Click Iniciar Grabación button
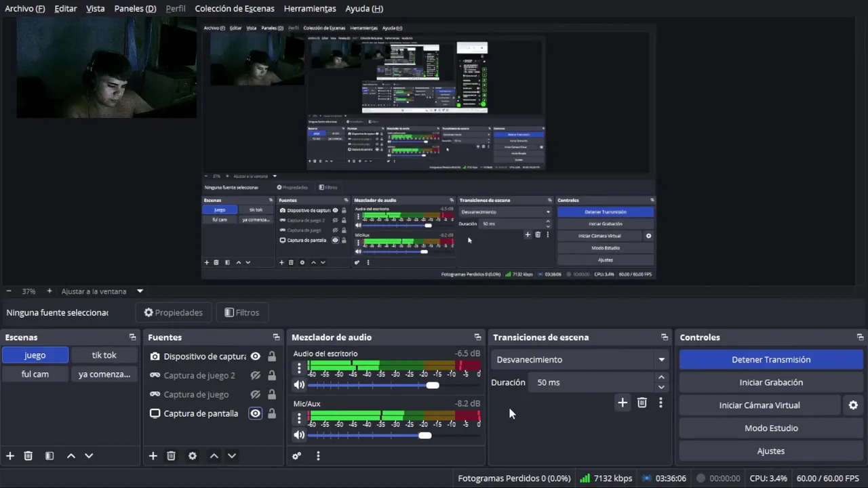Image resolution: width=868 pixels, height=488 pixels. point(771,382)
